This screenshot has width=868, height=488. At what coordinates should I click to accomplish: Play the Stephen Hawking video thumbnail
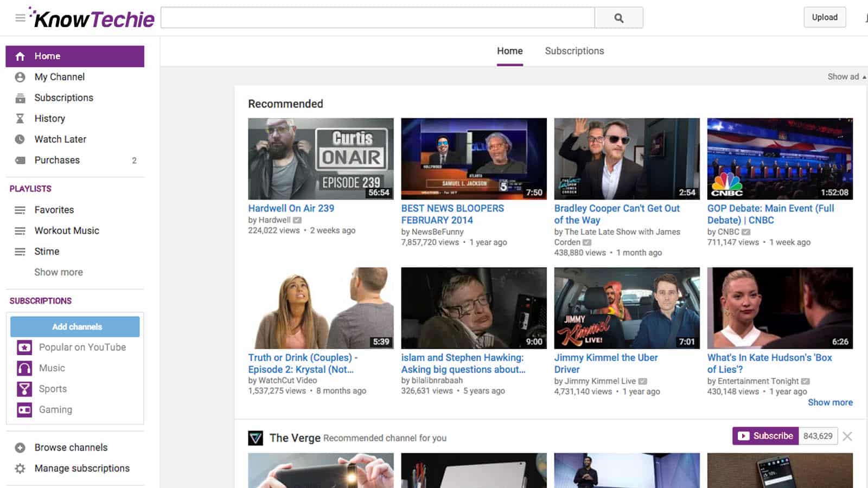coord(474,308)
